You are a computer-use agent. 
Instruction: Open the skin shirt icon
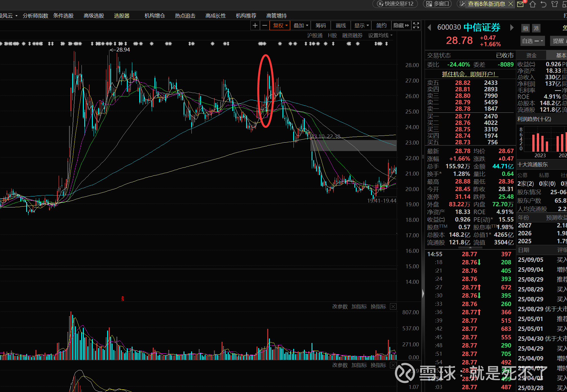pos(555,4)
